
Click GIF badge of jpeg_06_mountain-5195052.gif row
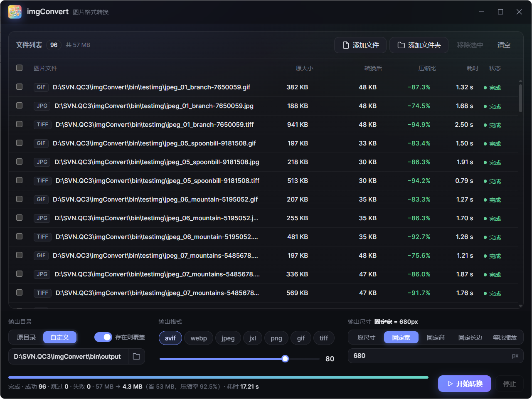pos(41,199)
